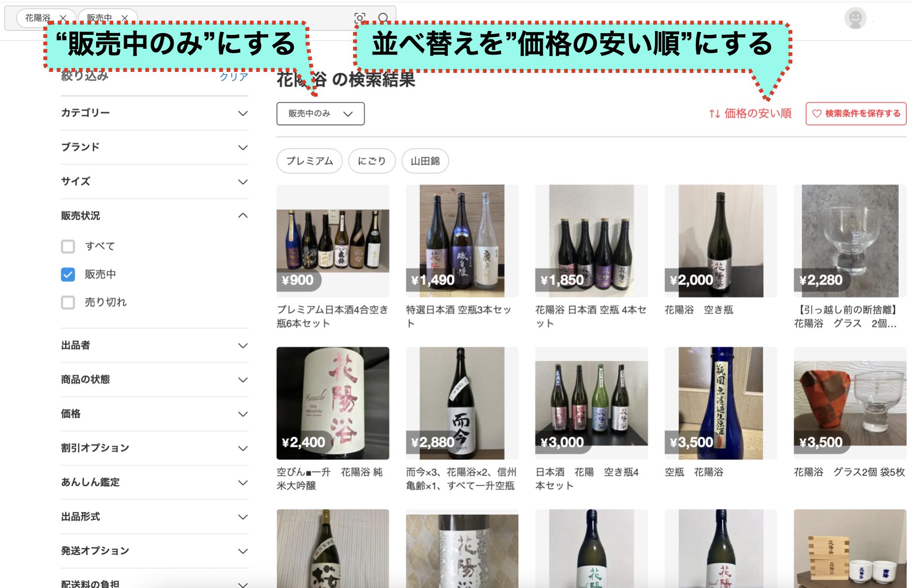Remove the 花陽浴 search tag

pyautogui.click(x=63, y=18)
